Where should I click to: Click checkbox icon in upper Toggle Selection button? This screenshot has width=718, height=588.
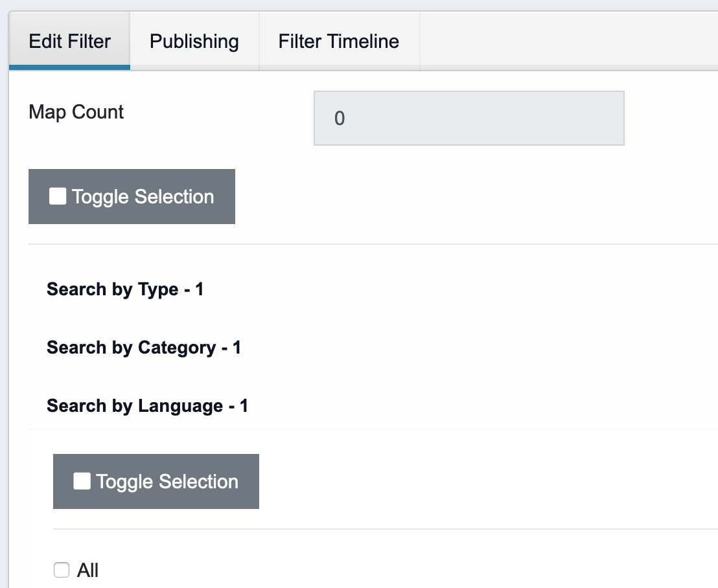pyautogui.click(x=58, y=196)
